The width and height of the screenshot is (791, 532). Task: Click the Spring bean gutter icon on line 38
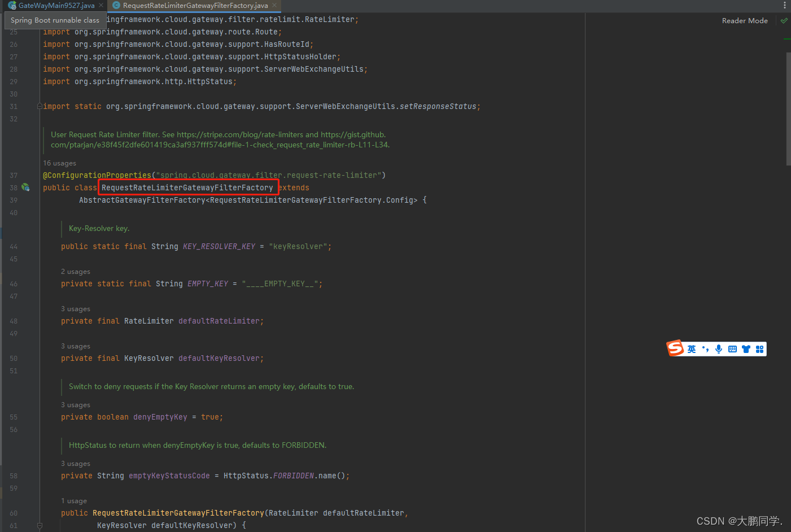pyautogui.click(x=25, y=187)
